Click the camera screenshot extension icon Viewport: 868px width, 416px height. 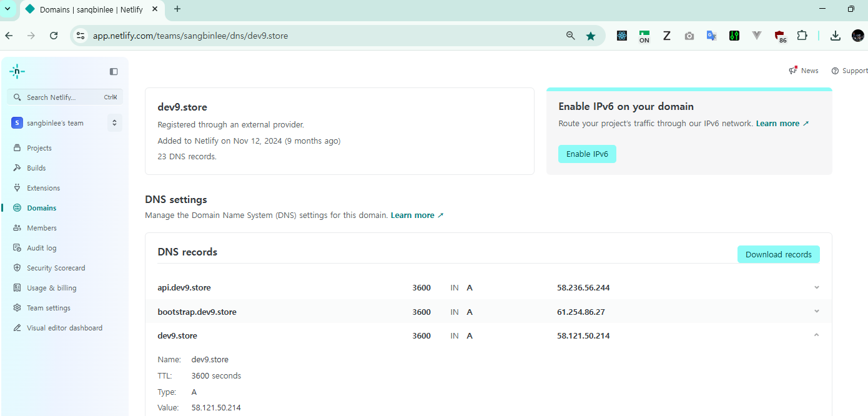(x=689, y=36)
